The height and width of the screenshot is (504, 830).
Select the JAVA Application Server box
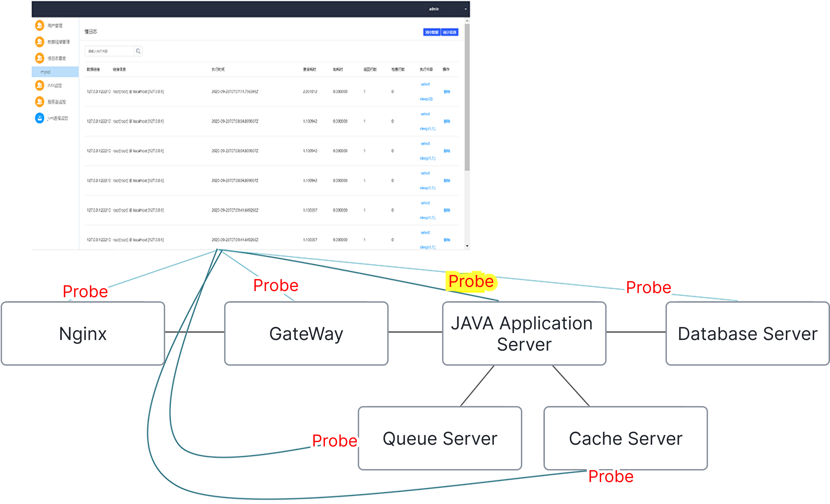point(524,333)
